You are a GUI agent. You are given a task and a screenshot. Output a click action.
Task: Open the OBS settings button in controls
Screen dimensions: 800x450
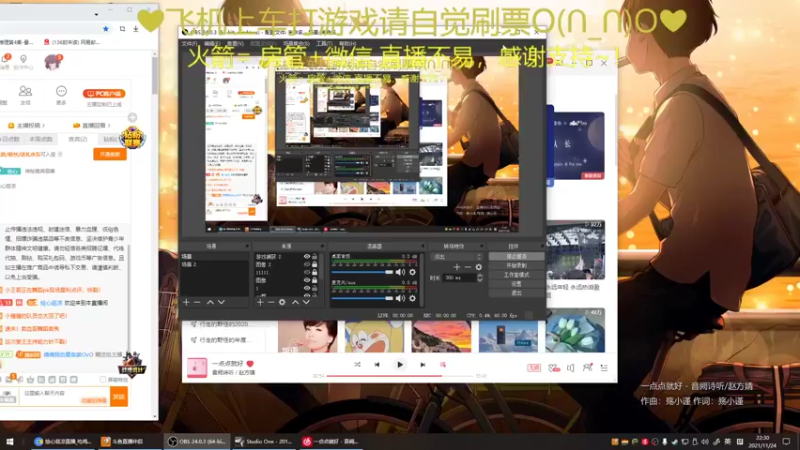coord(516,284)
